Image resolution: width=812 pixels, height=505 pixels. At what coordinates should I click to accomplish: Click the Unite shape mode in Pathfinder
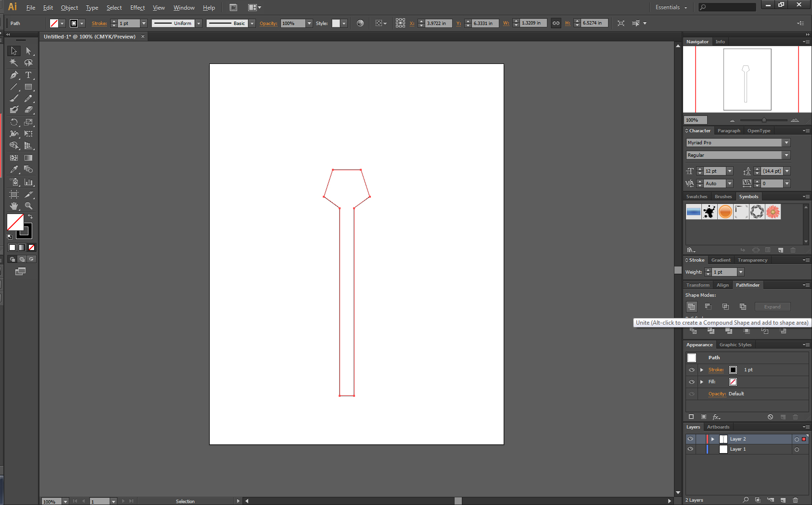[x=691, y=306]
